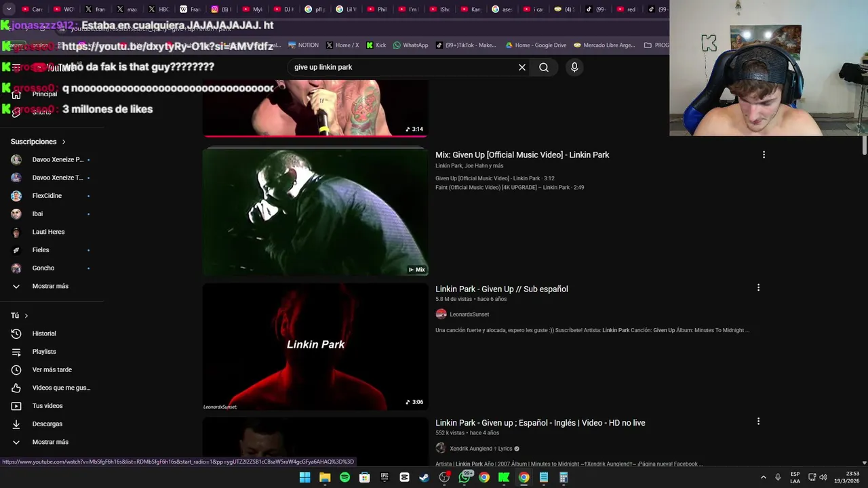Image resolution: width=868 pixels, height=488 pixels.
Task: Open the WhatsApp bookmark
Action: [410, 45]
